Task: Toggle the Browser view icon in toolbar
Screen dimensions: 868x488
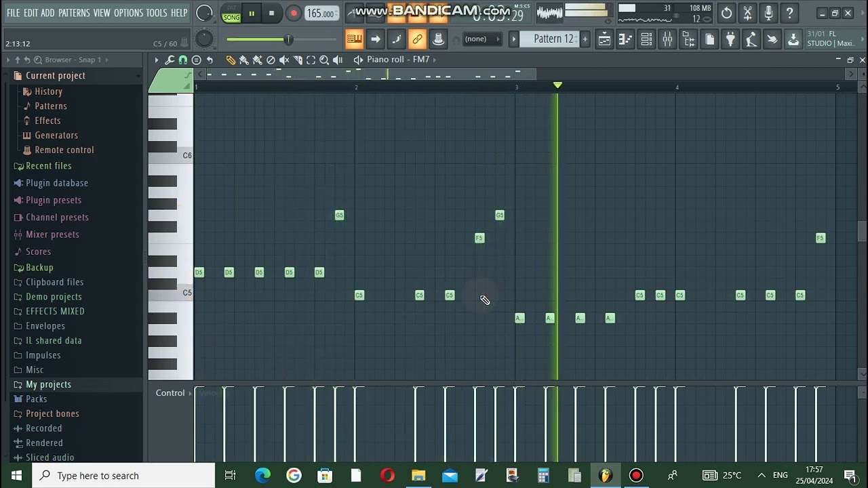Action: click(x=688, y=39)
